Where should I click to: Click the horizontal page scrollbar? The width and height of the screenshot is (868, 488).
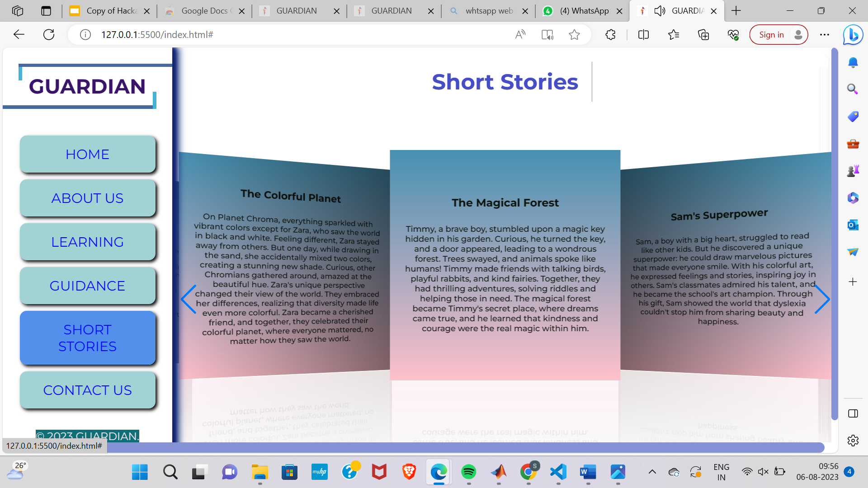[452, 447]
